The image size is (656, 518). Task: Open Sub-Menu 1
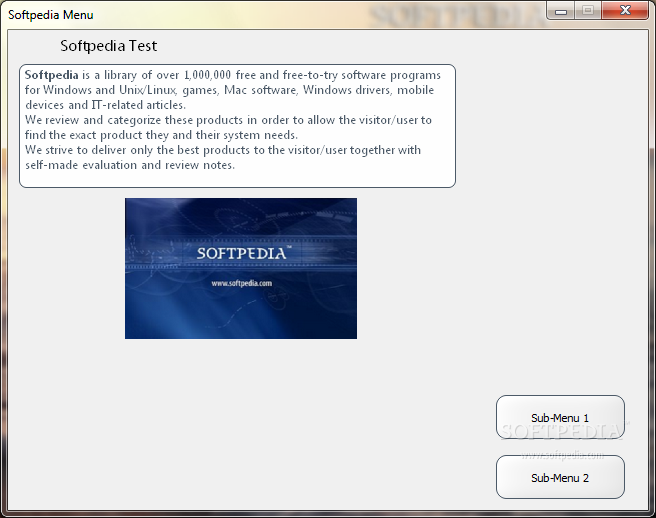(560, 417)
